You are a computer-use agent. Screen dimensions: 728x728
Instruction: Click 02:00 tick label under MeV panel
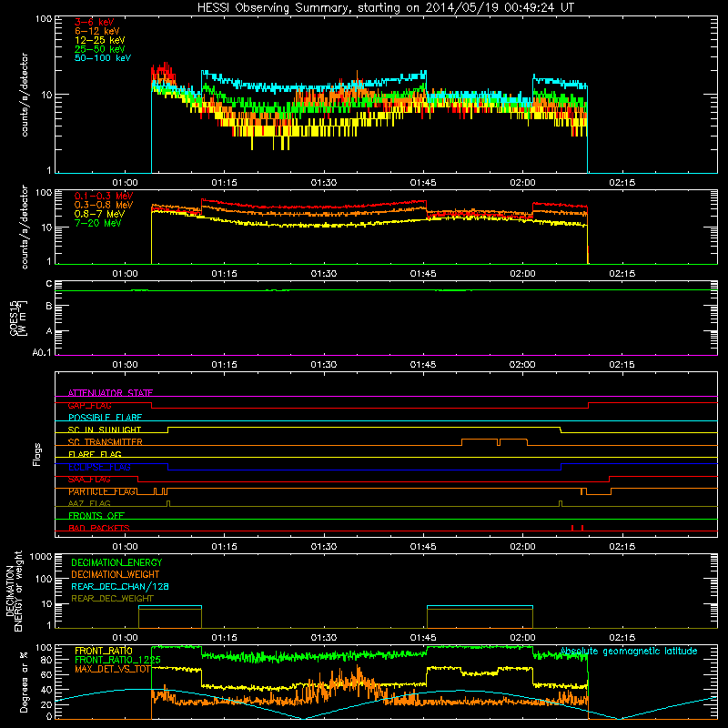point(522,274)
